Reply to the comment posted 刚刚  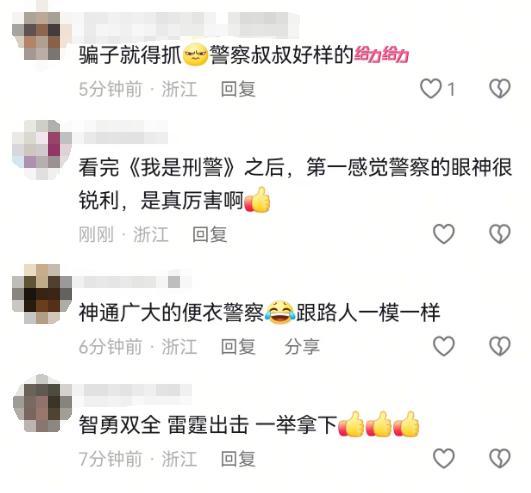pos(210,234)
